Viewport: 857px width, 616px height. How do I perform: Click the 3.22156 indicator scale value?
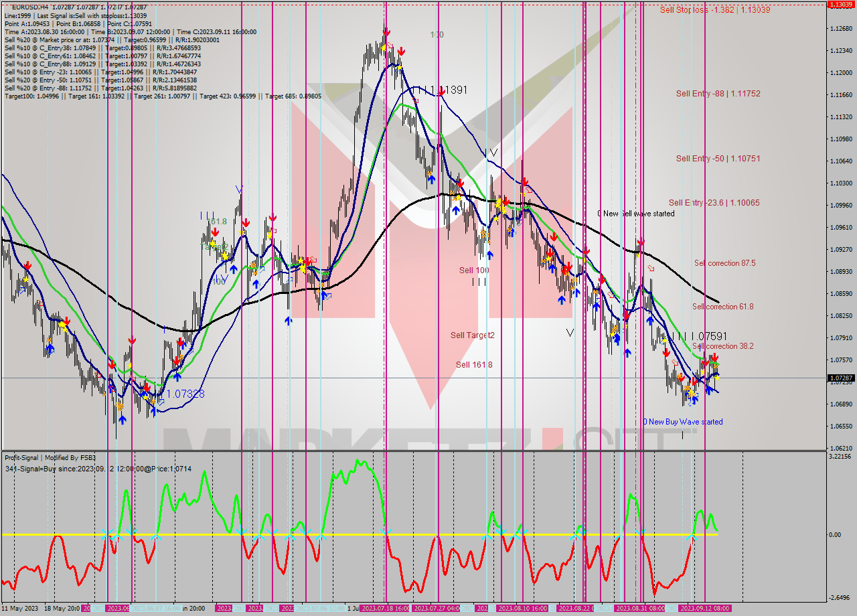click(x=840, y=457)
